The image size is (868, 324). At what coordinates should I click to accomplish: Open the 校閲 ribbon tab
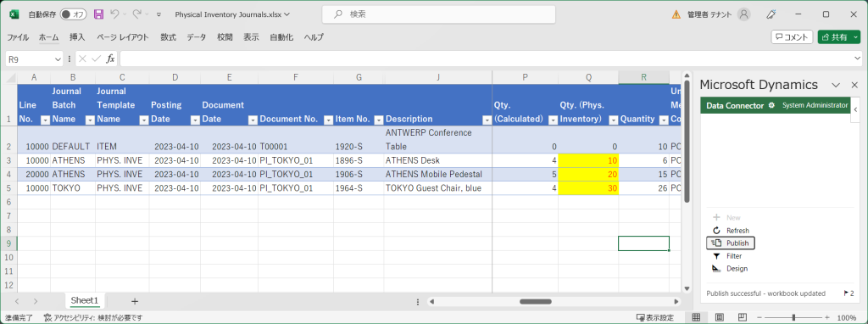[225, 37]
